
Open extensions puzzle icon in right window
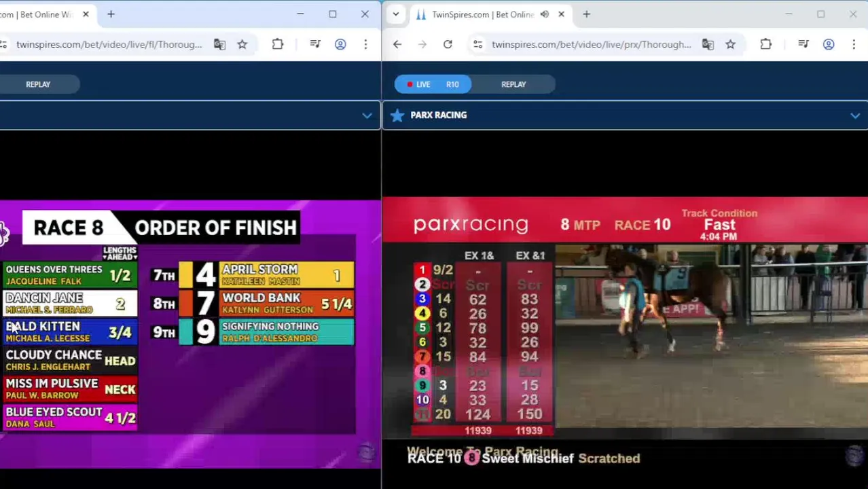[x=766, y=44]
